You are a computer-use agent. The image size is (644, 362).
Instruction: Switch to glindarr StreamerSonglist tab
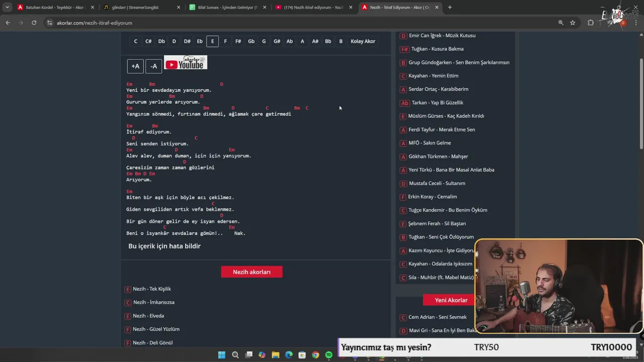point(141,8)
